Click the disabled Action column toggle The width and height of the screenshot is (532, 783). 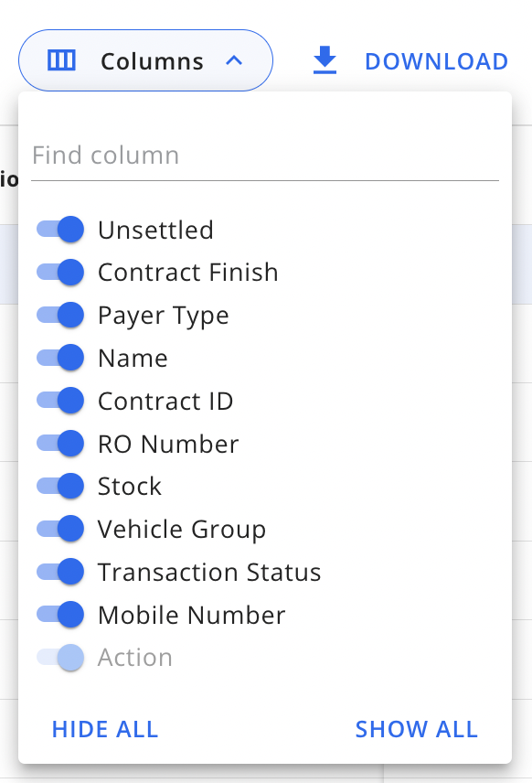pyautogui.click(x=60, y=658)
